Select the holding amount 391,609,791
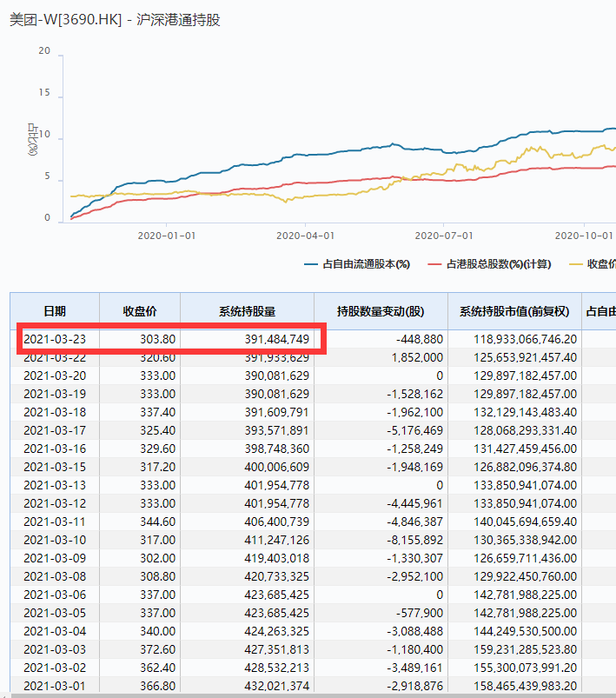The height and width of the screenshot is (698, 616). [x=277, y=412]
